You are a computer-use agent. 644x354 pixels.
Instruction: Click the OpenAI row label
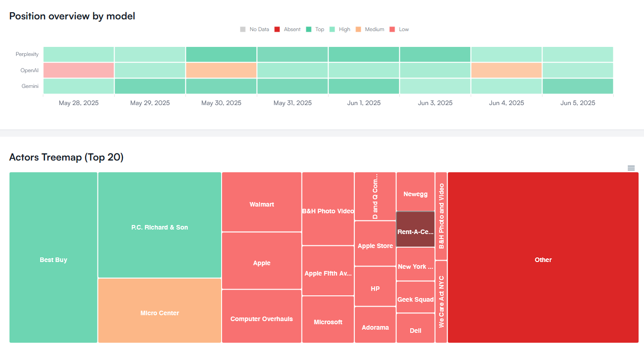pos(29,70)
